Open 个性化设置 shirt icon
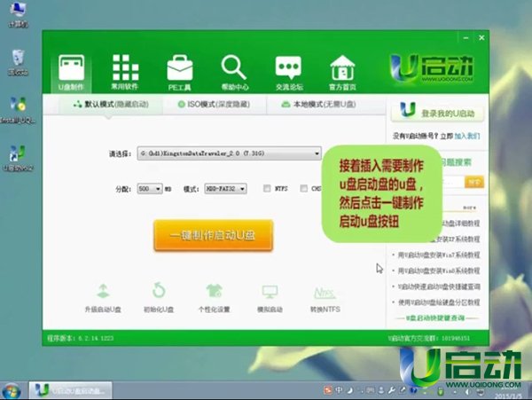 click(214, 298)
